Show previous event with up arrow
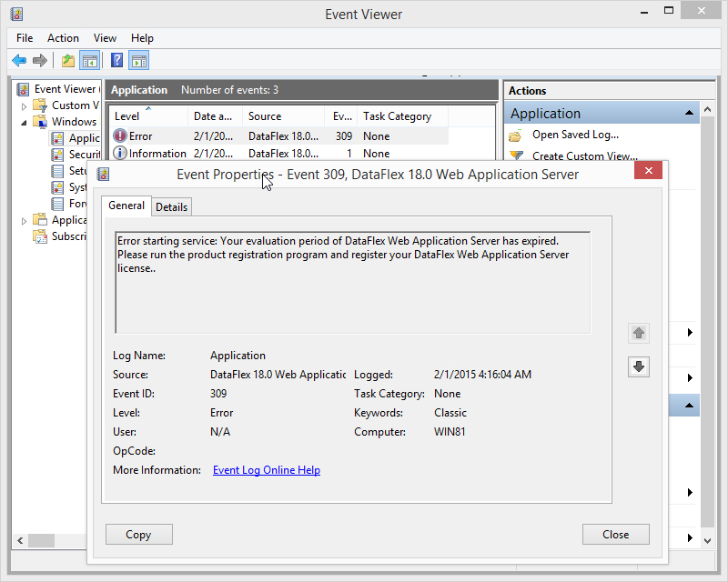The width and height of the screenshot is (728, 582). tap(639, 333)
